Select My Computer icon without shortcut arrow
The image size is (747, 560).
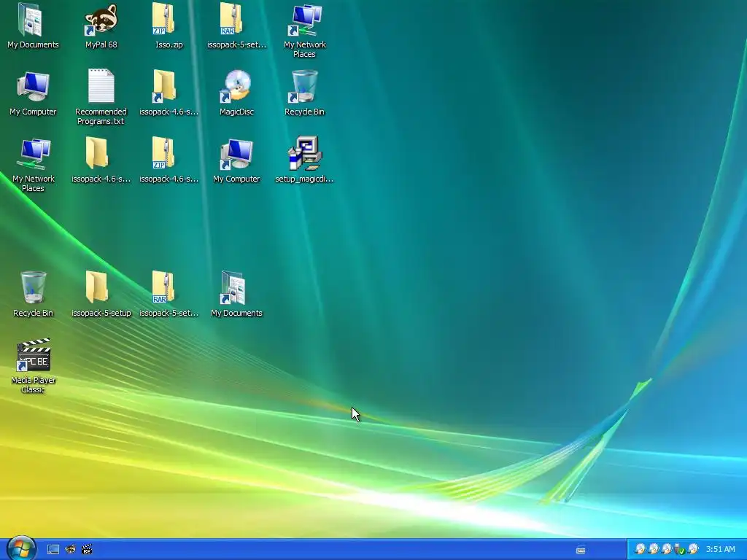[34, 93]
